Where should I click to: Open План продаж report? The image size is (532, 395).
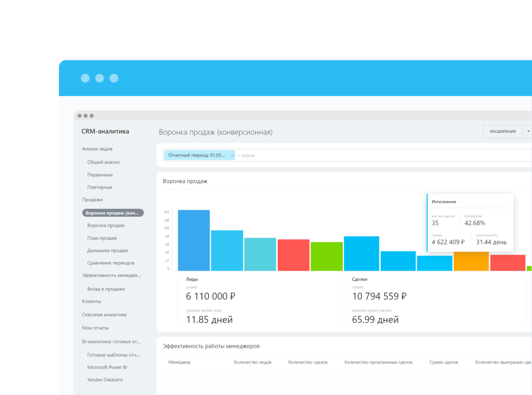tap(102, 238)
